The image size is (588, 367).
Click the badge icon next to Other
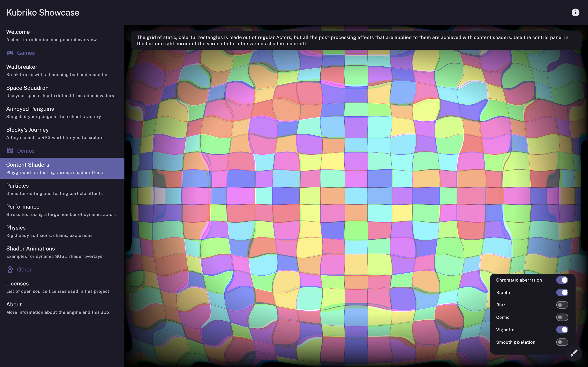click(10, 270)
